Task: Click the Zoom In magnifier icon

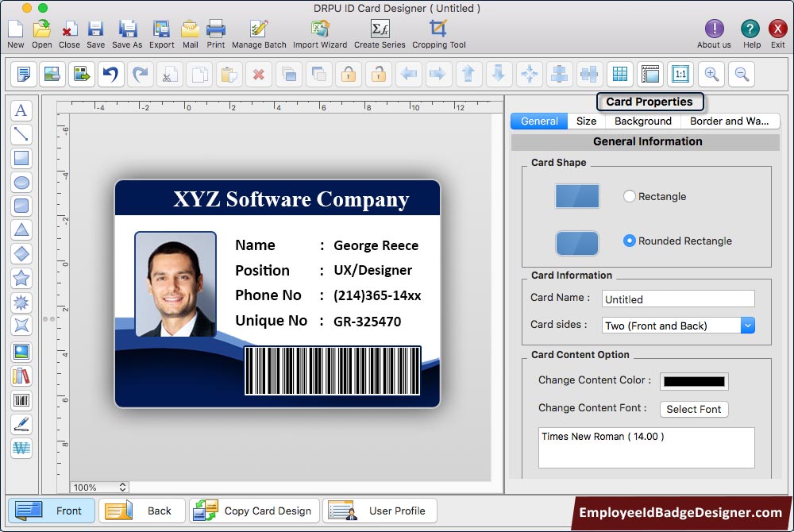Action: pos(711,75)
